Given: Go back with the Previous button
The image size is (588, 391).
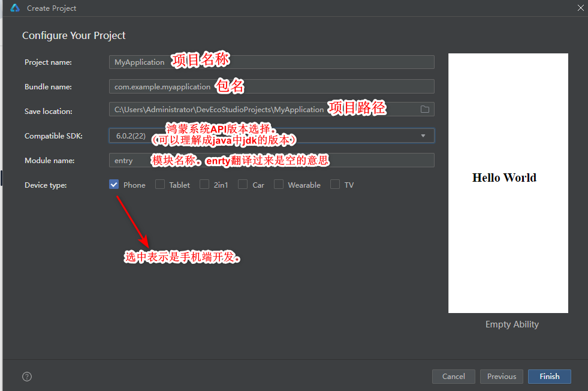Looking at the screenshot, I should 502,377.
